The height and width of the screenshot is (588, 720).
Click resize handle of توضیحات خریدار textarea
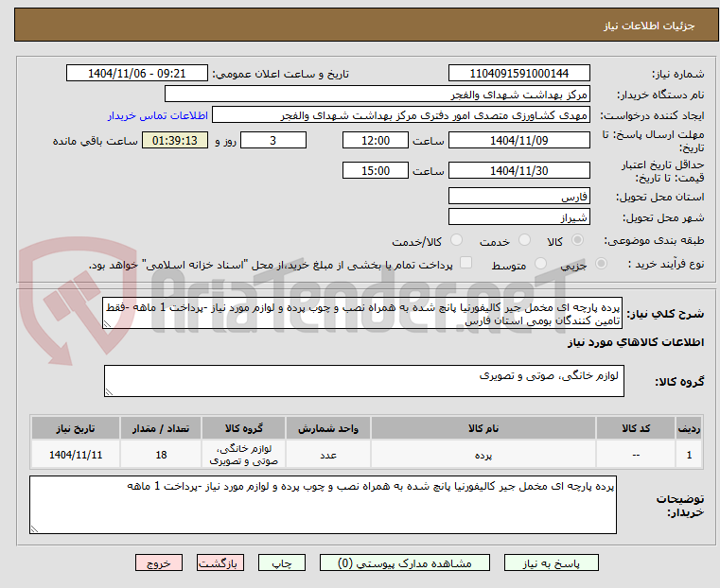pyautogui.click(x=34, y=529)
